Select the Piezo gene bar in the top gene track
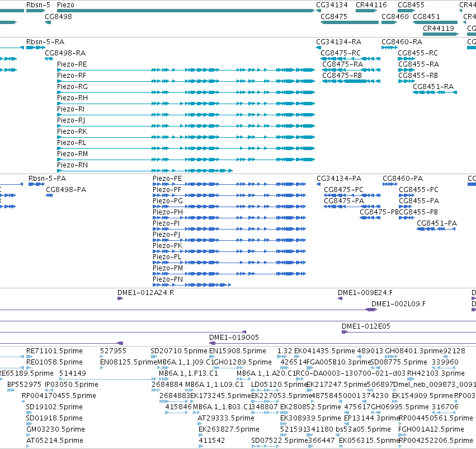 point(186,11)
